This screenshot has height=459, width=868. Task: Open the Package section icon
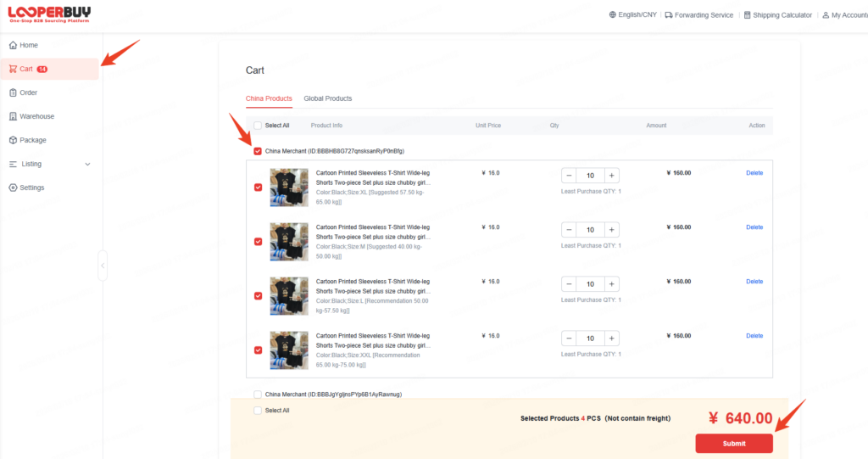tap(13, 140)
